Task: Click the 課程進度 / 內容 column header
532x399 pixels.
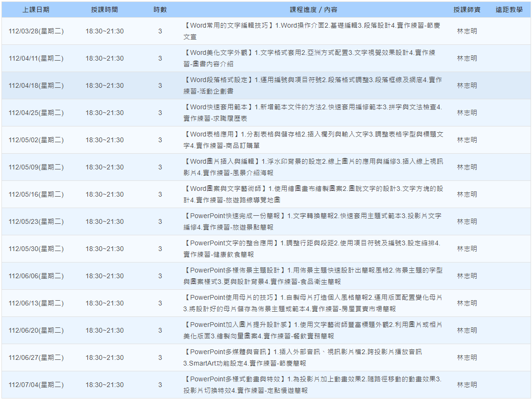Action: (313, 10)
